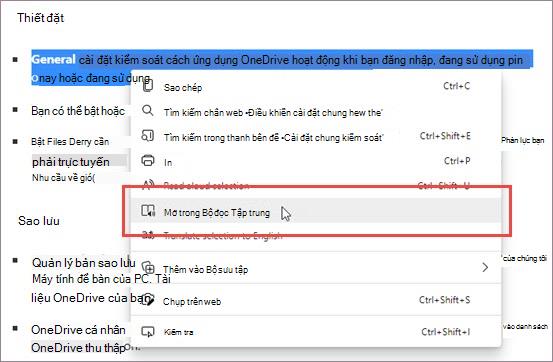Click the text Máy tính để bàn của PC

pos(91,279)
